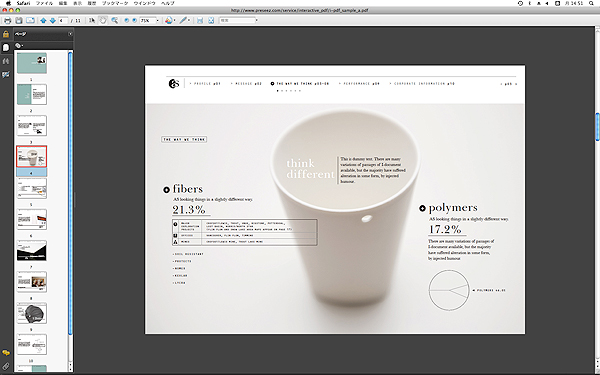Pick the Marquee Zoom magnifier tool

click(114, 20)
